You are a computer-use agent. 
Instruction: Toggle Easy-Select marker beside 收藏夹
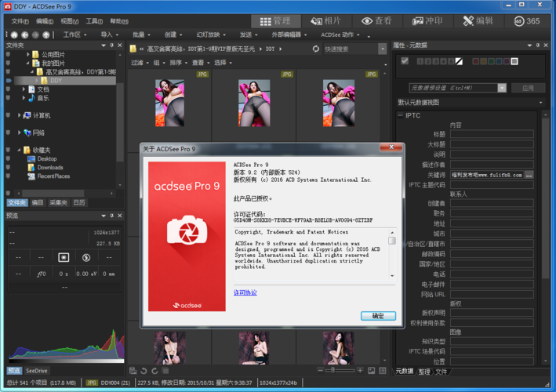pyautogui.click(x=8, y=150)
